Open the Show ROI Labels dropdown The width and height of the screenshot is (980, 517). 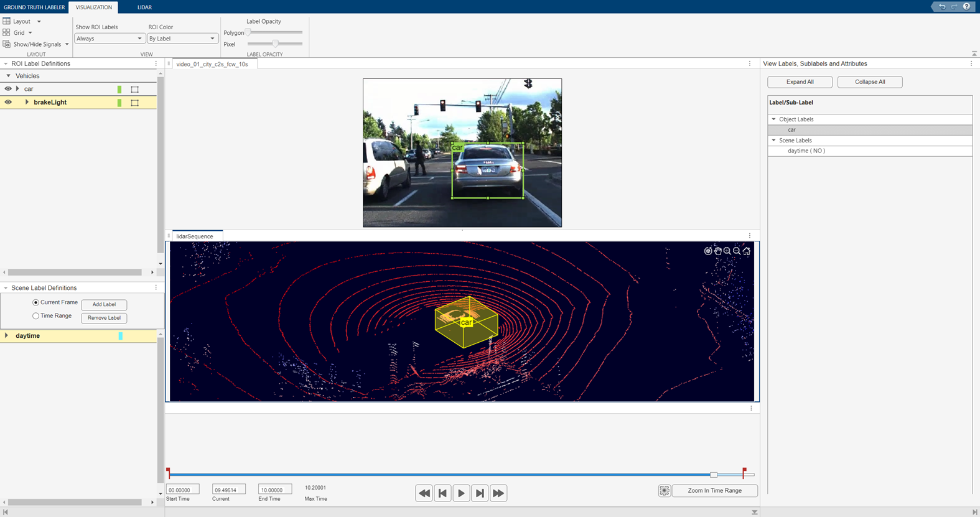coord(110,39)
